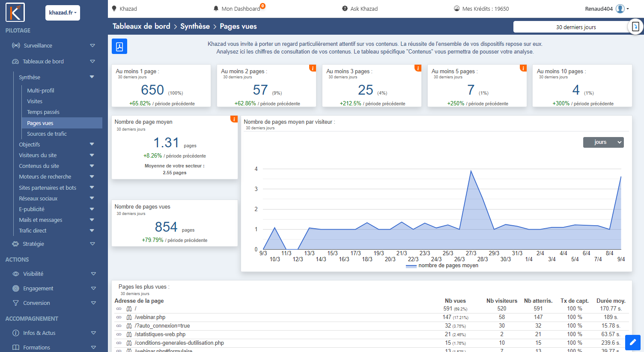The image size is (644, 352).
Task: Click the link icon for /statistiques-web.php
Action: coord(119,334)
